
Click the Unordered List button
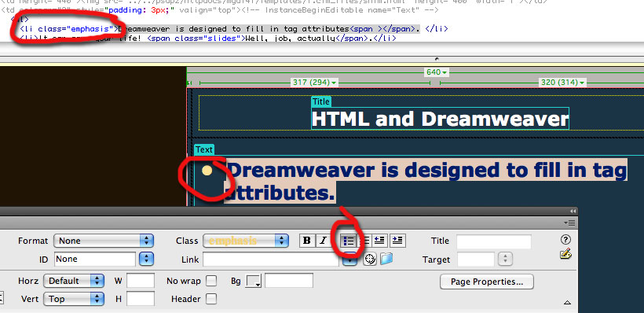pos(348,241)
